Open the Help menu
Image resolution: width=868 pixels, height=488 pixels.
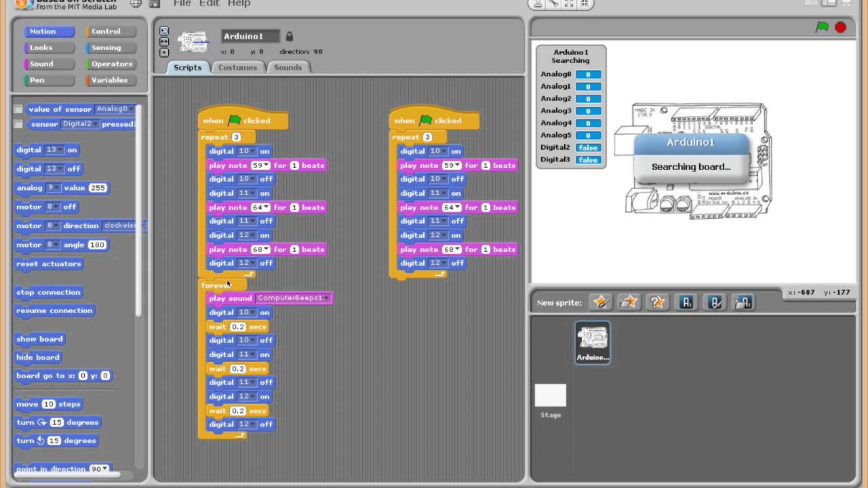[x=239, y=3]
